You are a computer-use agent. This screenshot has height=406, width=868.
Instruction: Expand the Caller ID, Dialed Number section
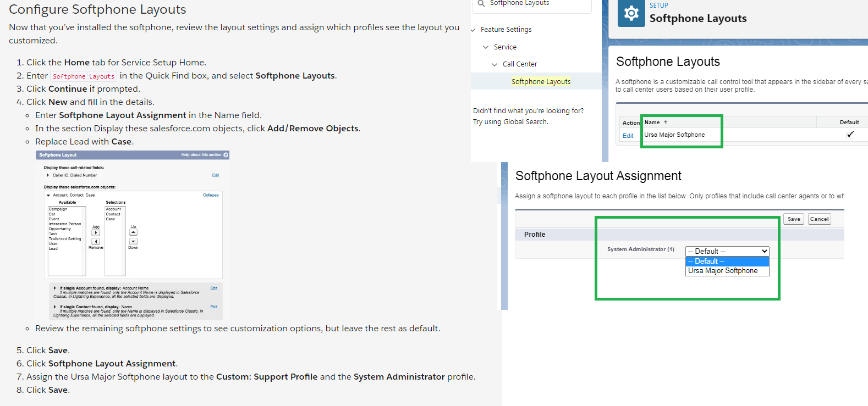(x=48, y=175)
